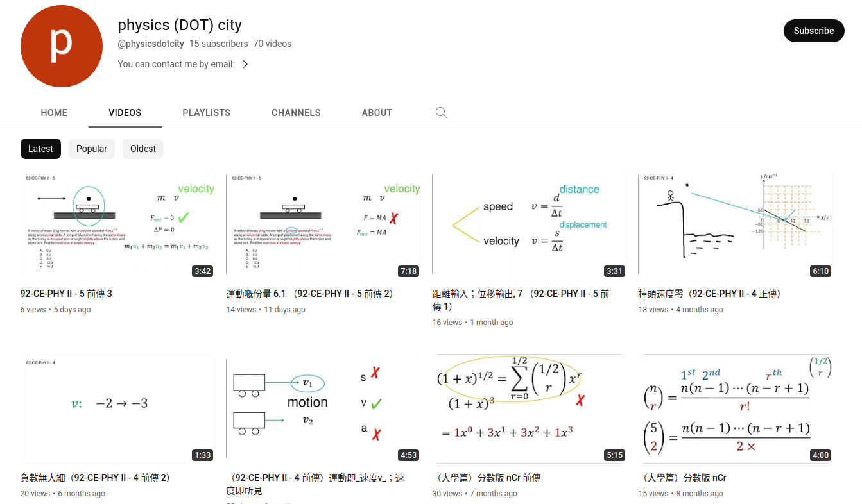Open the '掉頭速度零' video title link
This screenshot has width=862, height=504.
709,294
